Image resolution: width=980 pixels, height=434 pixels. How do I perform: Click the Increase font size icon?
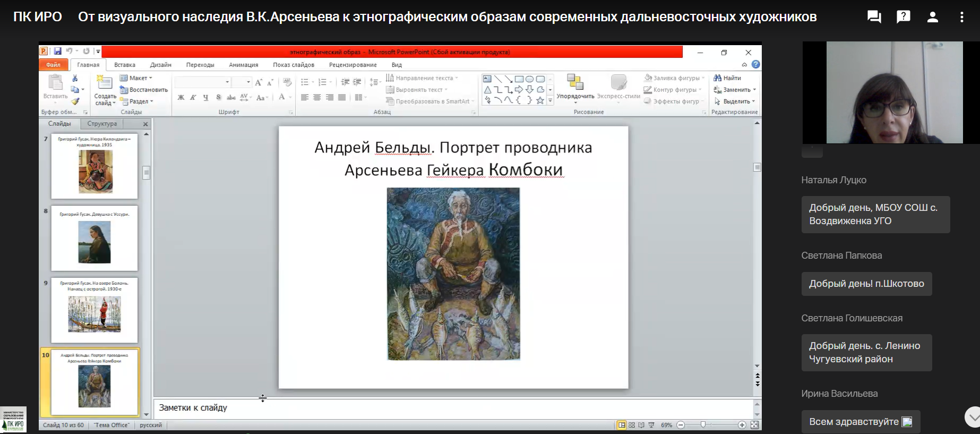coord(259,82)
